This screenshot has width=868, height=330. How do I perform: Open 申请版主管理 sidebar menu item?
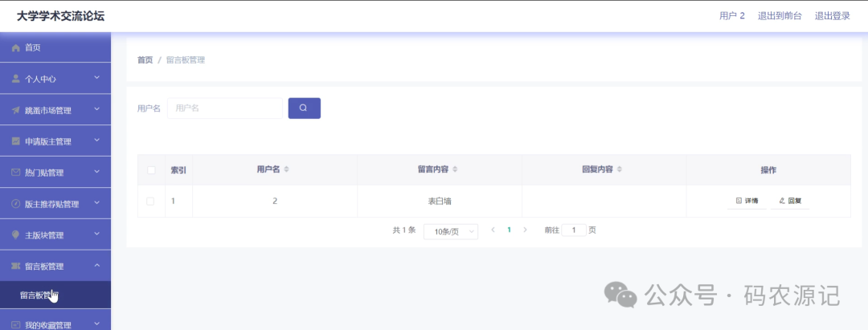[55, 141]
